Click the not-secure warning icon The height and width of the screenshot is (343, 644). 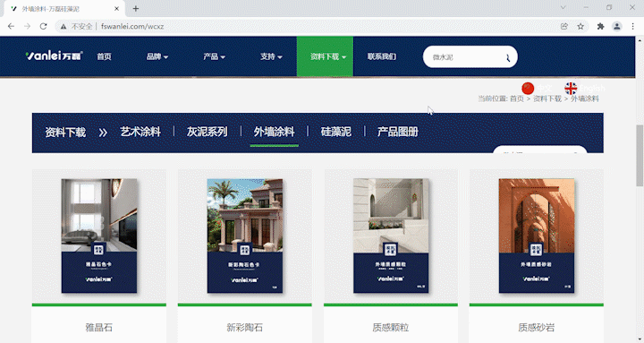(64, 26)
